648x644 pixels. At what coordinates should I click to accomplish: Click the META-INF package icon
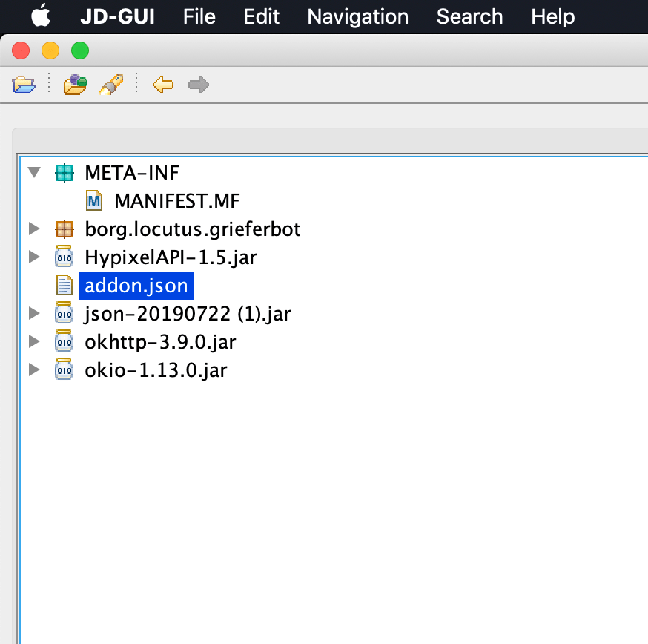point(65,172)
